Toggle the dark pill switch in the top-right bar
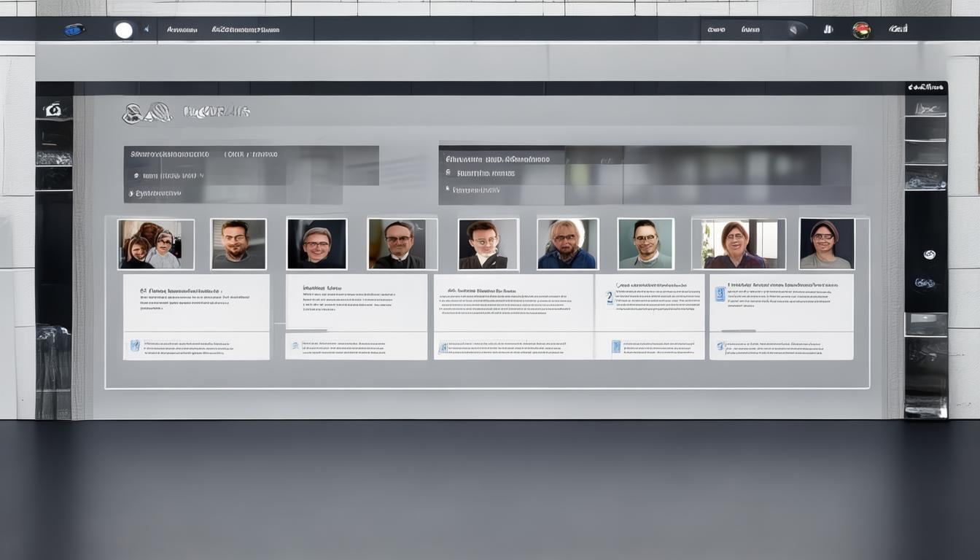 click(796, 30)
